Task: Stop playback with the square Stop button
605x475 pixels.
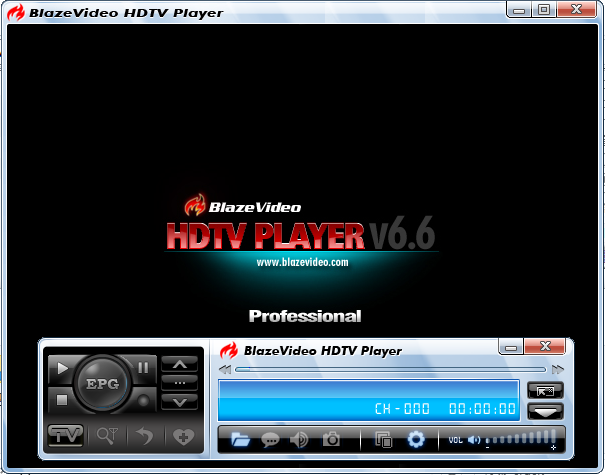Action: pyautogui.click(x=62, y=399)
